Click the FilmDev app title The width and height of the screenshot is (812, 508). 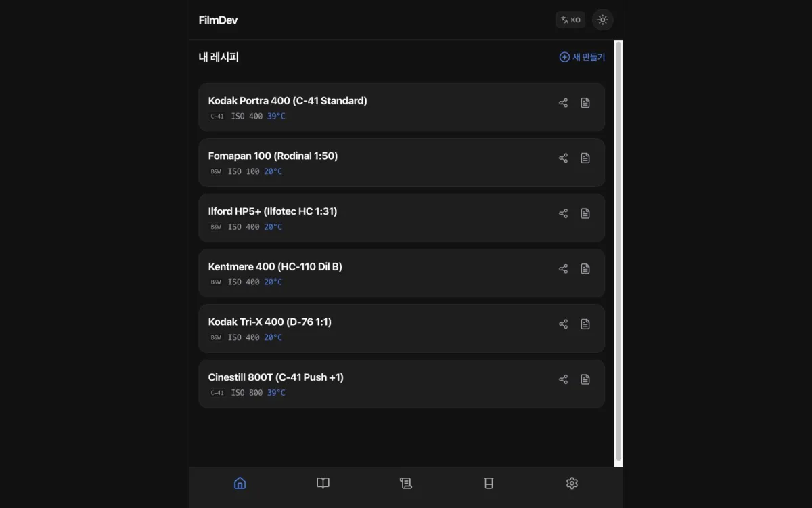tap(218, 20)
